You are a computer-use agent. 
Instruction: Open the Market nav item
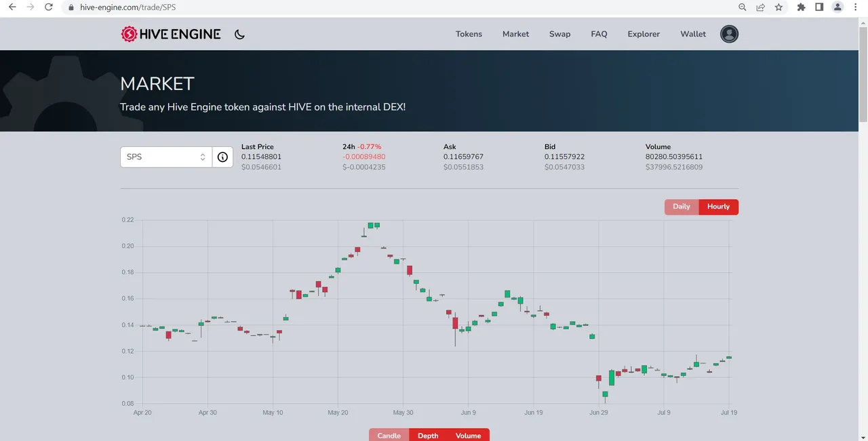pyautogui.click(x=515, y=34)
